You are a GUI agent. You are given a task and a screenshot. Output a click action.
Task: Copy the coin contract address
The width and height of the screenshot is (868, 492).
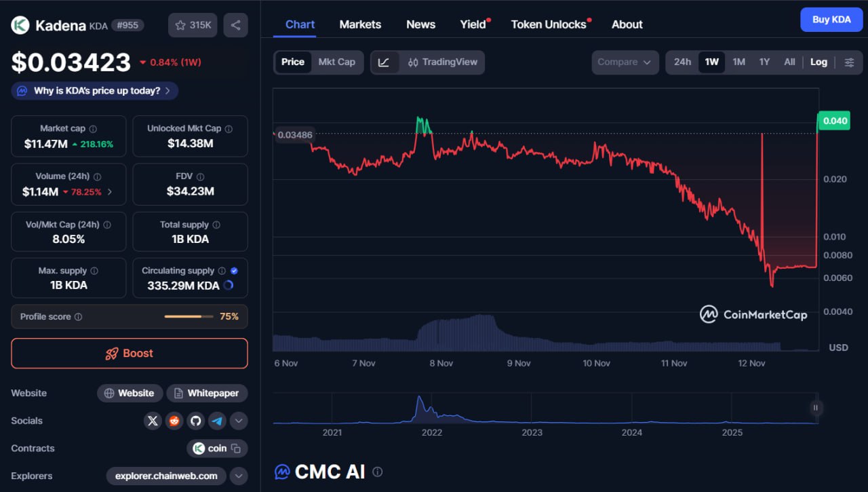pyautogui.click(x=236, y=449)
